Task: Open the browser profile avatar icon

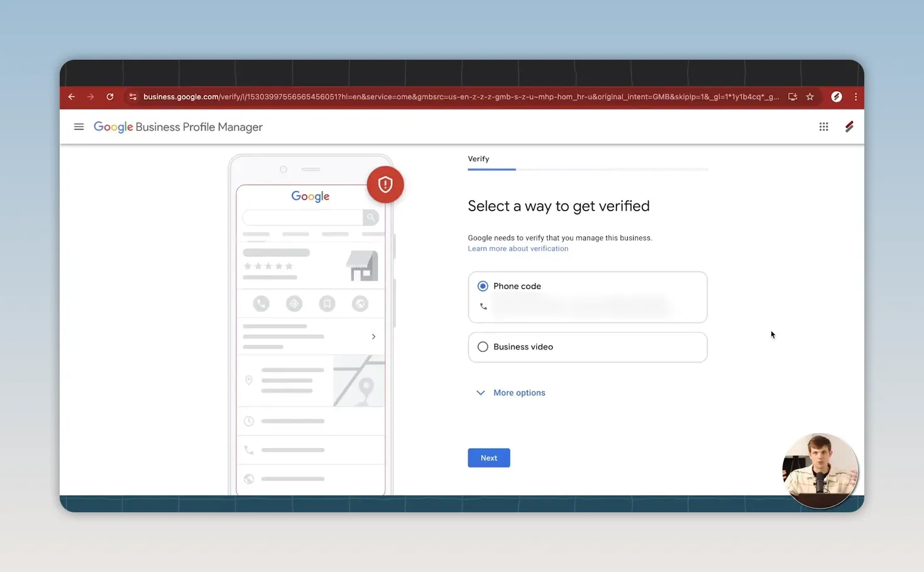Action: coord(837,97)
